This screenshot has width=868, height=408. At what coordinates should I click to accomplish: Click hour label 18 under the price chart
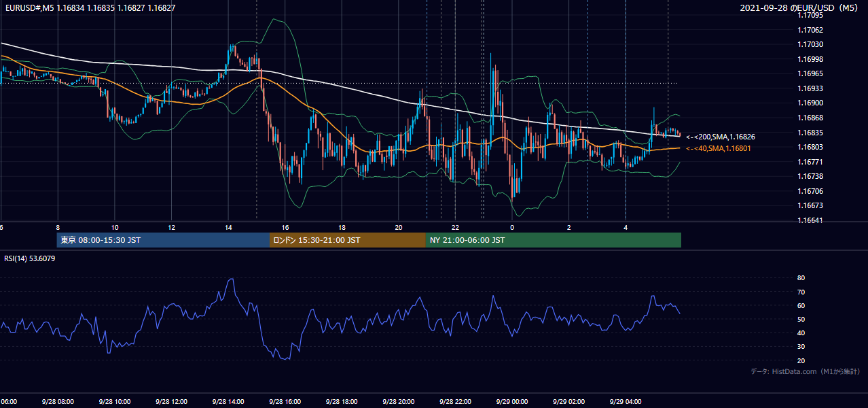pos(342,227)
